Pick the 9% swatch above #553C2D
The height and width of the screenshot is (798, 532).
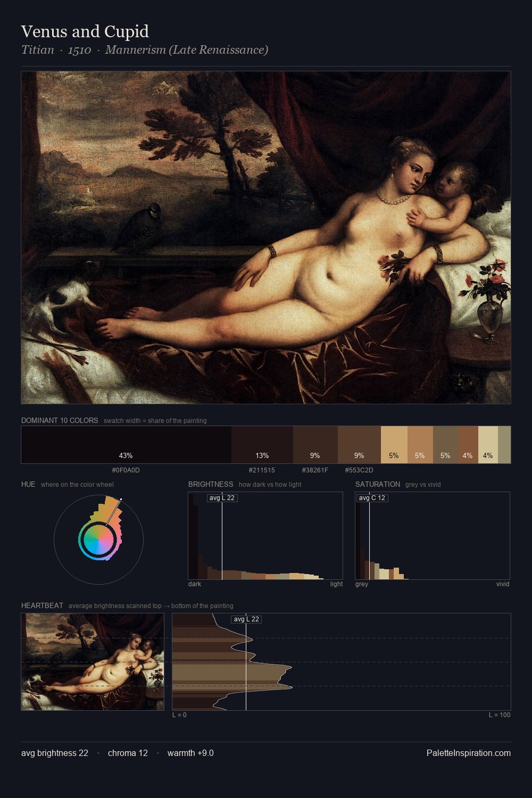pyautogui.click(x=359, y=445)
